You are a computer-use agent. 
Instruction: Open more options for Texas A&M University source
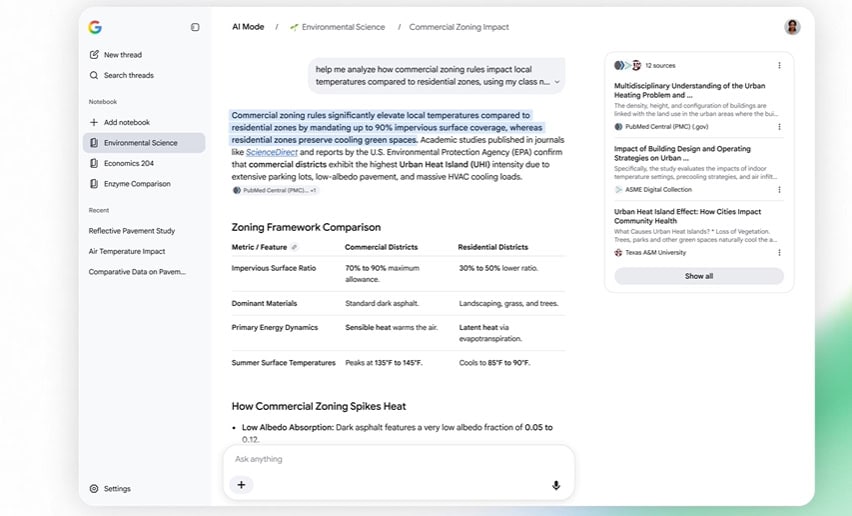779,253
